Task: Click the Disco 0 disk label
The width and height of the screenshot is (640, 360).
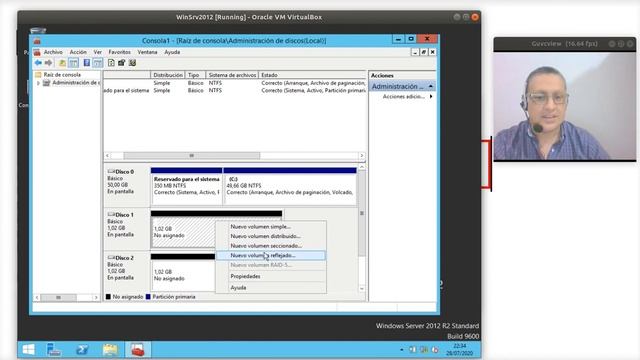Action: (124, 172)
